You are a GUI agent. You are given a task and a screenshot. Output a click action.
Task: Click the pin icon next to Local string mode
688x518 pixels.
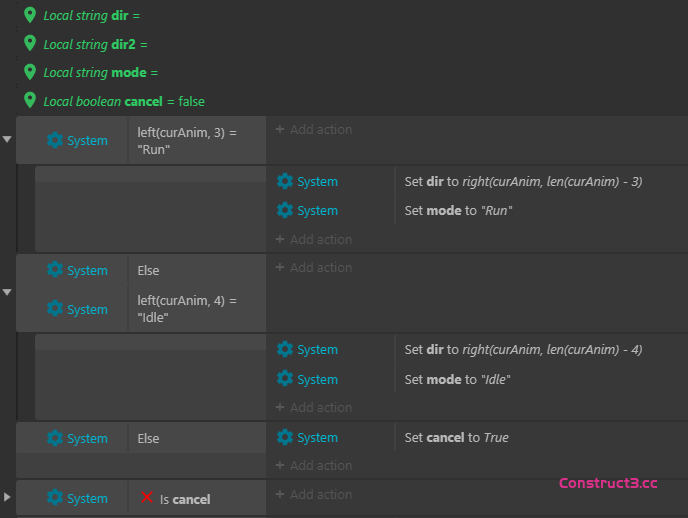point(30,72)
